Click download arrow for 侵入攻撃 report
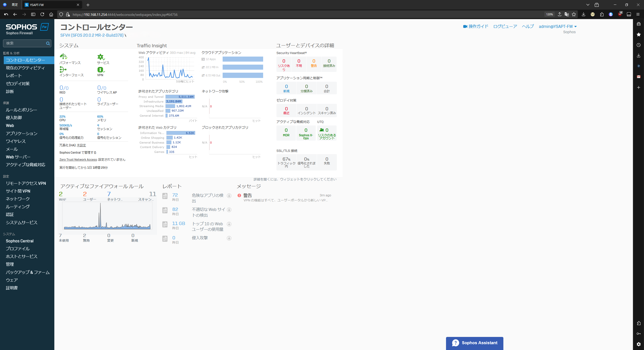Image resolution: width=644 pixels, height=350 pixels. coord(229,238)
